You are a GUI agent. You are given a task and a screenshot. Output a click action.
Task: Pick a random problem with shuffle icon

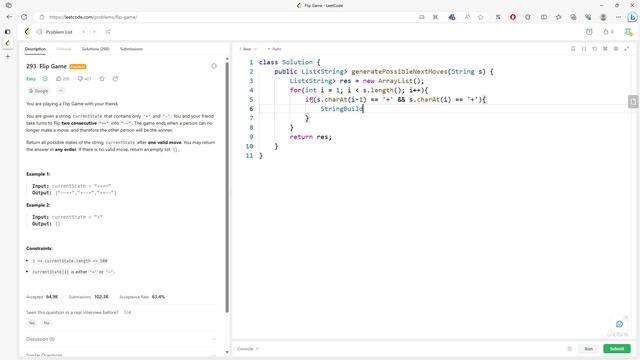pyautogui.click(x=108, y=32)
